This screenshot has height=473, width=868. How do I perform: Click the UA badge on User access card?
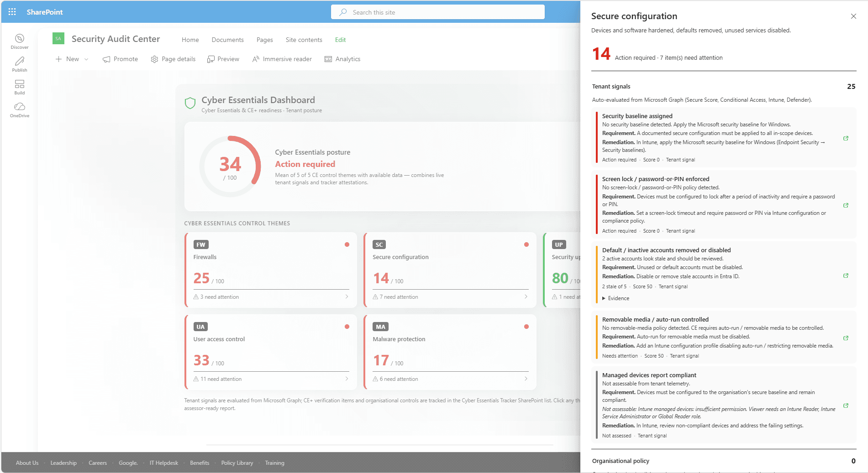coord(200,327)
